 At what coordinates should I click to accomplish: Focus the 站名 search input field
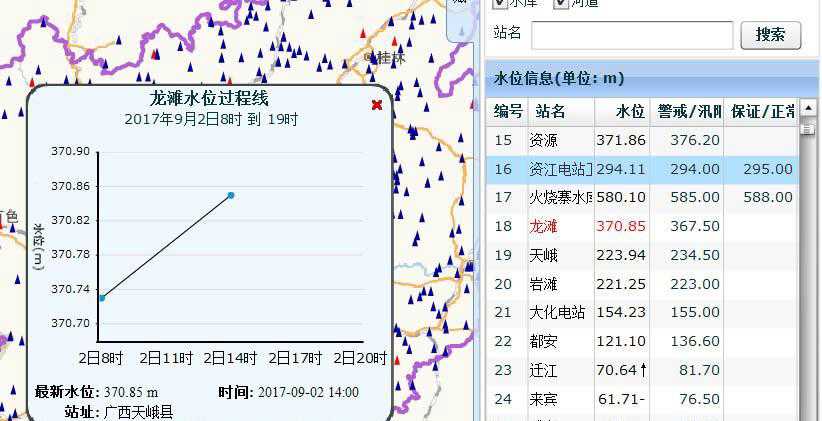632,35
